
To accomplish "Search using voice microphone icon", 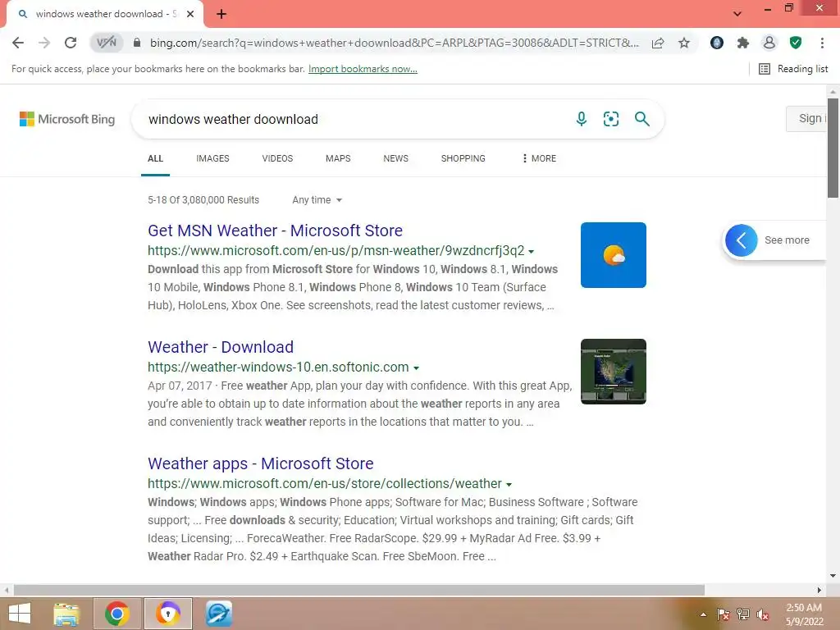I will (582, 119).
